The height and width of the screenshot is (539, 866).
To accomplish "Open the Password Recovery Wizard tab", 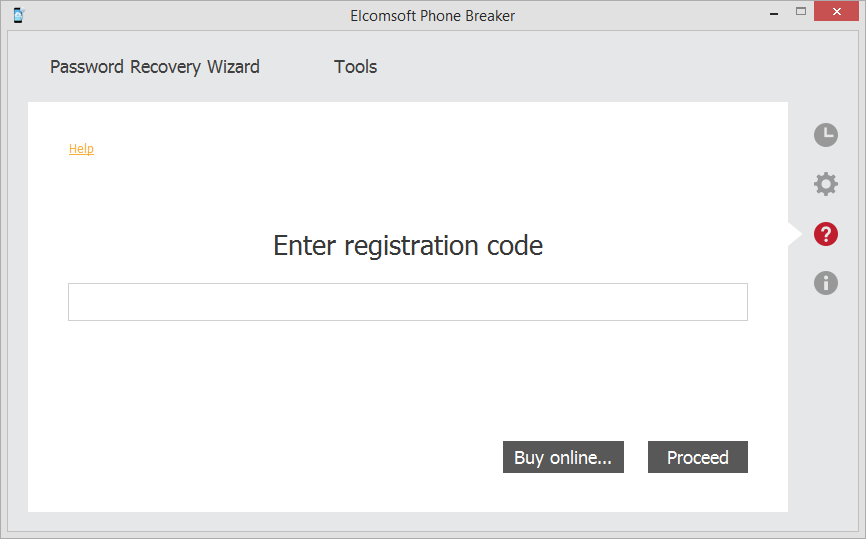I will (155, 67).
